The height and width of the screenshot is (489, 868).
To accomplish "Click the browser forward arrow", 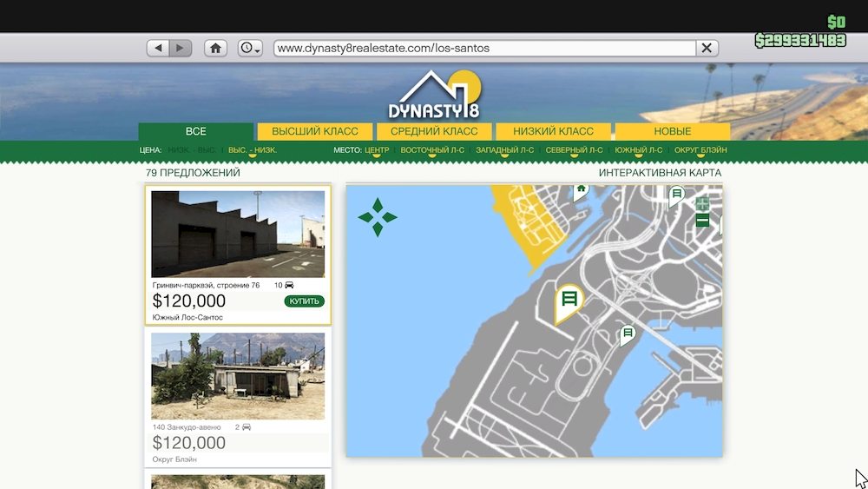I will (x=181, y=49).
